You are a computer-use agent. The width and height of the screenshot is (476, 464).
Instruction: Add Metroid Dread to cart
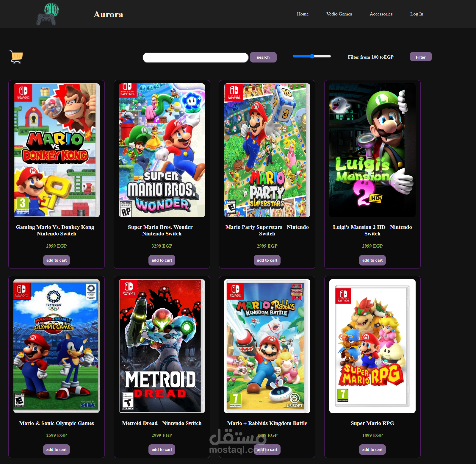162,449
